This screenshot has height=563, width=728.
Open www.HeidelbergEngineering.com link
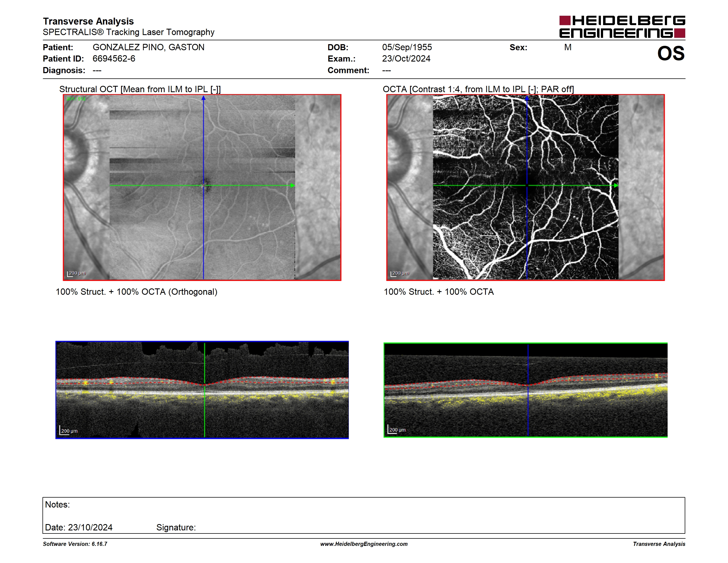click(x=364, y=544)
